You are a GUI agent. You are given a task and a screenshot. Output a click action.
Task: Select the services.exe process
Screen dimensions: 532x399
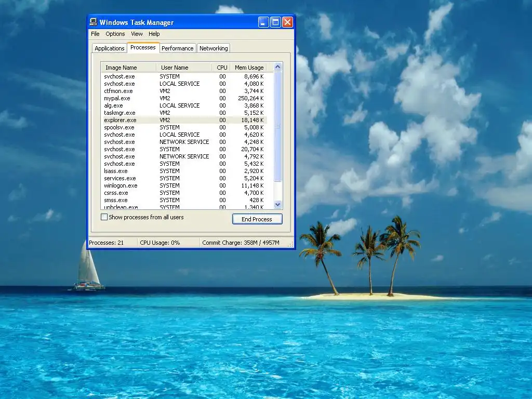[184, 179]
